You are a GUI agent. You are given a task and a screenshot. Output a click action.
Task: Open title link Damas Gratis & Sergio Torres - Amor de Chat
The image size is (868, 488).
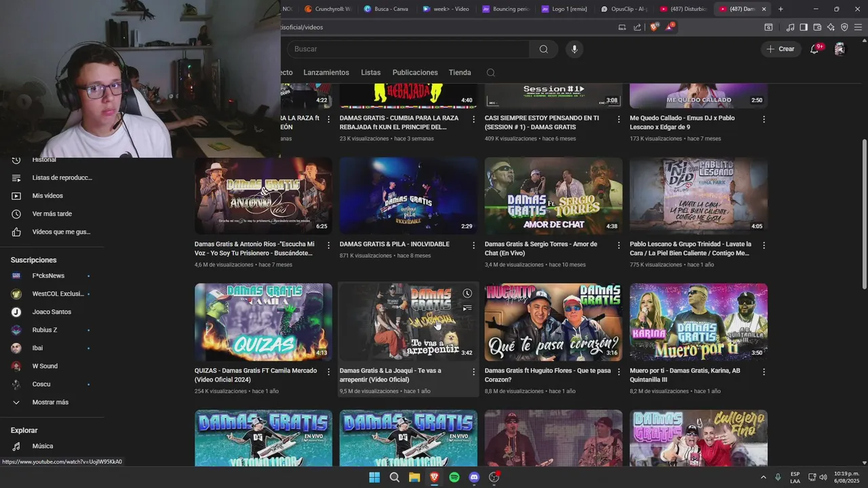tap(541, 248)
